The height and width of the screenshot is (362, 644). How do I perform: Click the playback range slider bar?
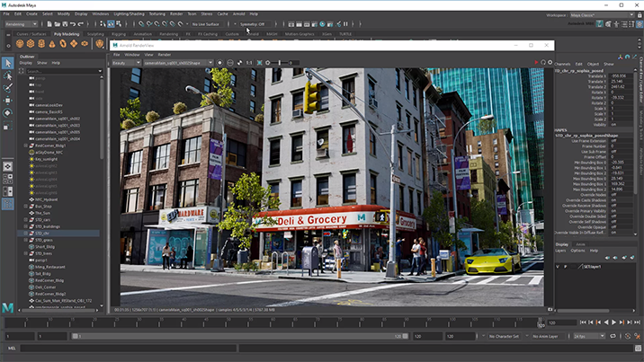(x=239, y=336)
